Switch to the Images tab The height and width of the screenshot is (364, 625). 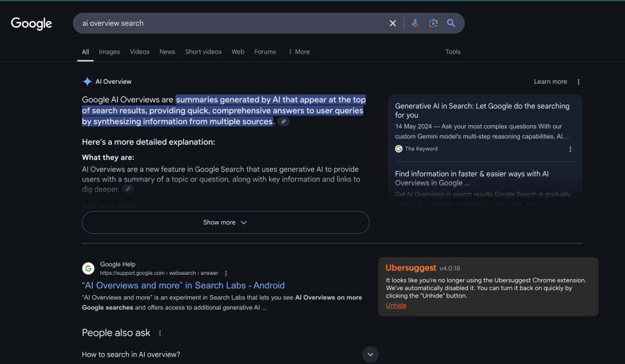[109, 52]
